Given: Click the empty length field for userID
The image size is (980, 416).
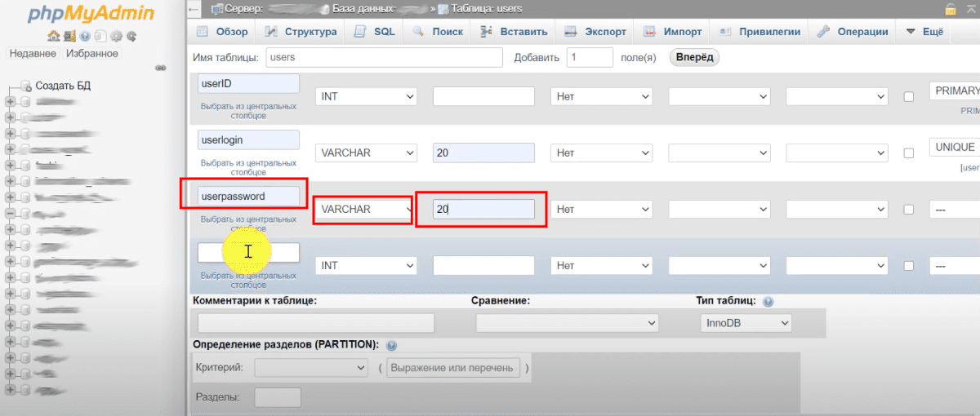Looking at the screenshot, I should [x=483, y=96].
